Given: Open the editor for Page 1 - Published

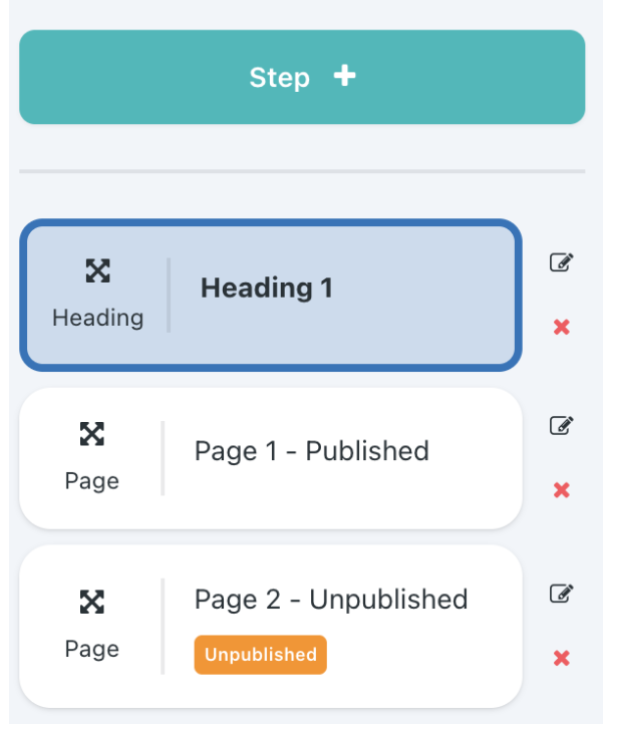Looking at the screenshot, I should 562,425.
